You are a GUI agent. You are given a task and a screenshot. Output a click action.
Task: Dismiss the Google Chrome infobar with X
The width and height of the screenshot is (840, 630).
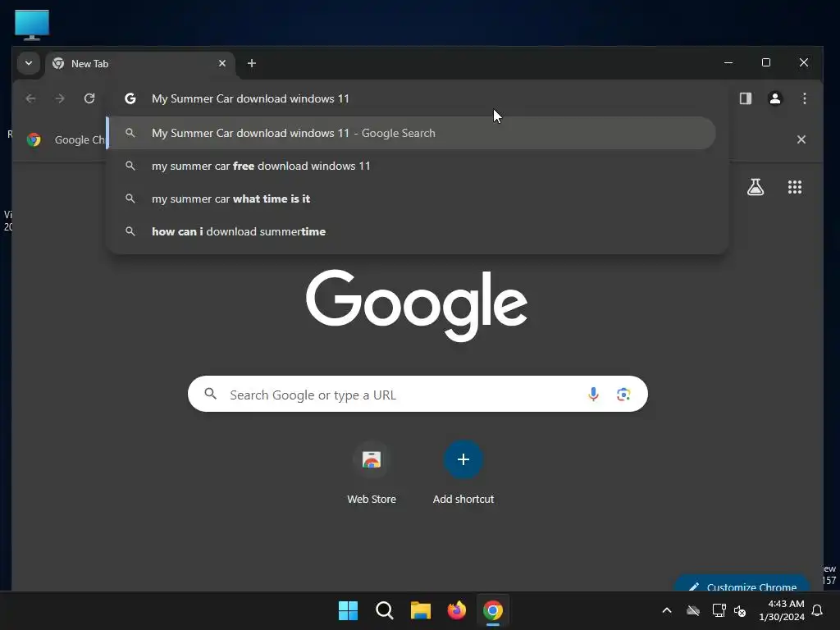point(801,139)
